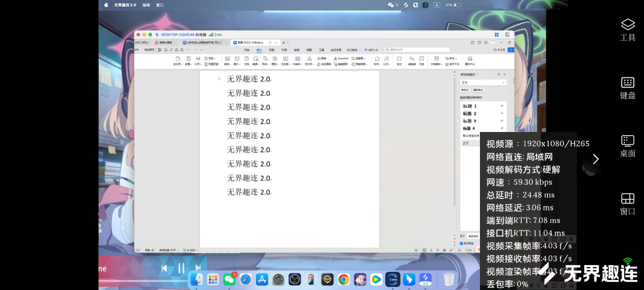Open WeChat in the Dock
This screenshot has width=644, height=290.
coord(229,279)
